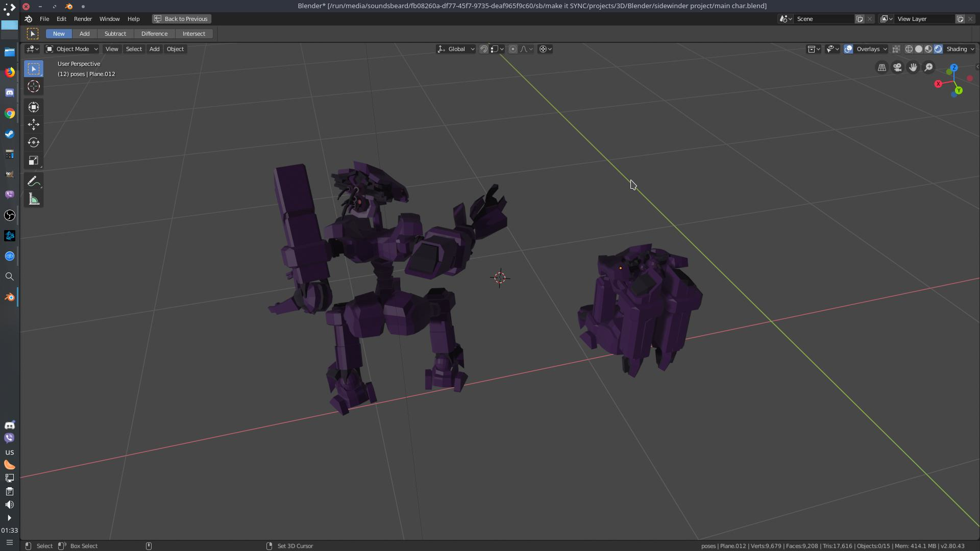Enable snapping magnet toggle
The width and height of the screenshot is (980, 551).
pyautogui.click(x=483, y=49)
